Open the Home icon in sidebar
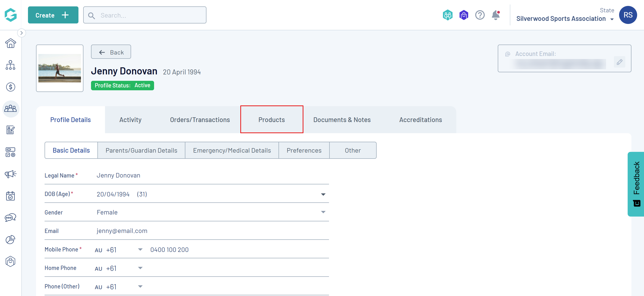The width and height of the screenshot is (644, 296). coord(10,43)
